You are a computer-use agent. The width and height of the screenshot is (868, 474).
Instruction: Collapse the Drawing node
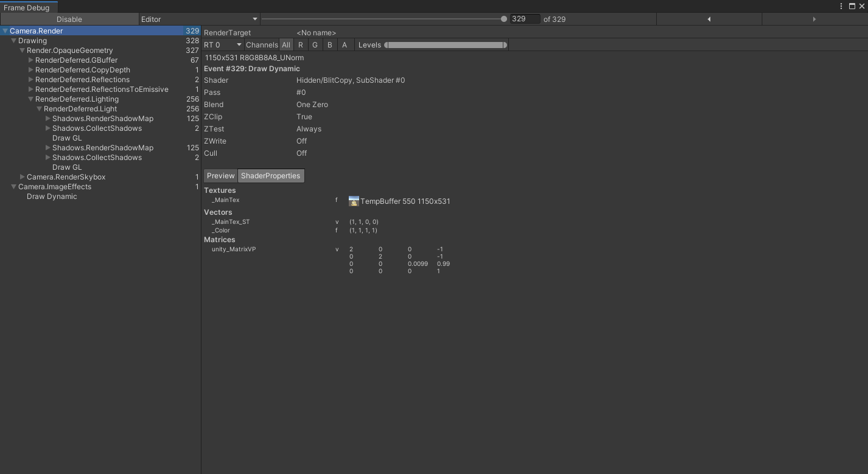point(14,41)
